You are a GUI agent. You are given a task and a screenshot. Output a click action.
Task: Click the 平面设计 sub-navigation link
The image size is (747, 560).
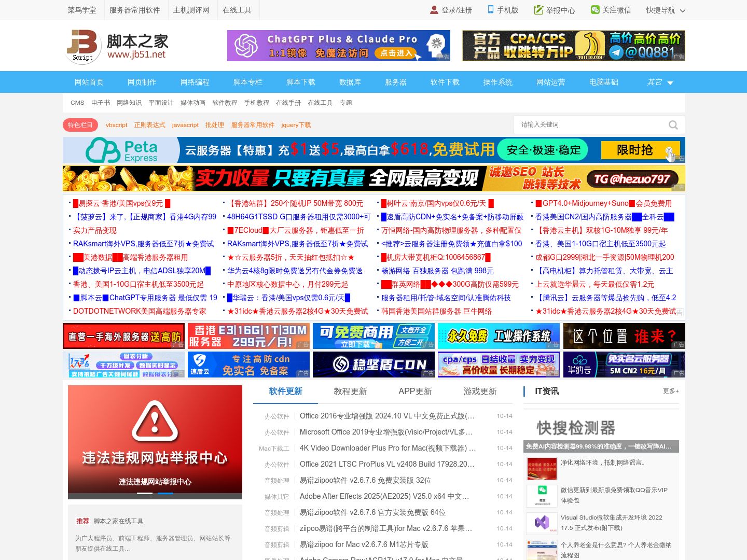[x=161, y=103]
